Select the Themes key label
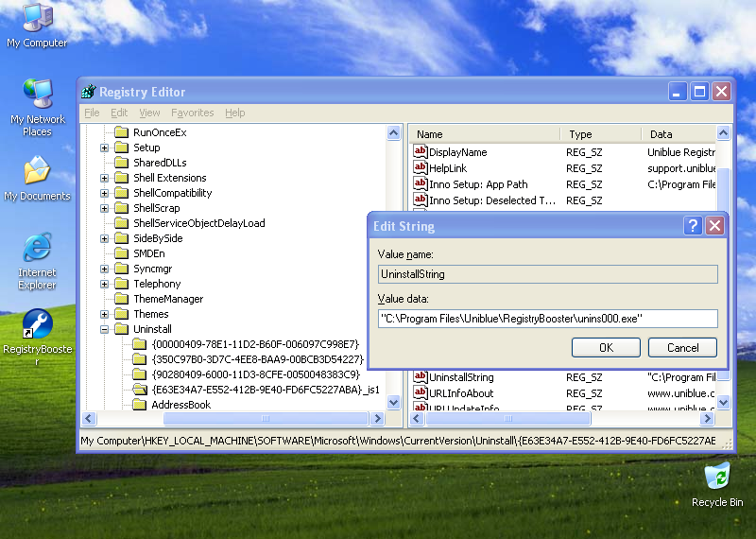756x539 pixels. click(x=151, y=314)
